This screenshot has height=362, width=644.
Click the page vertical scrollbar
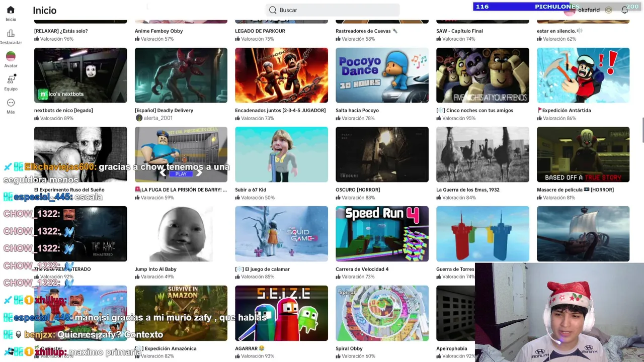click(642, 131)
